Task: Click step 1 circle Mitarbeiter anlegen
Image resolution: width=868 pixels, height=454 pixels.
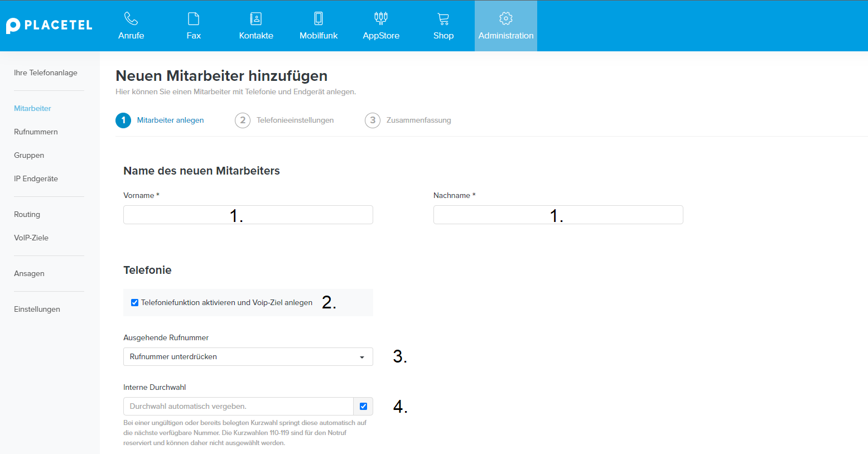Action: pyautogui.click(x=123, y=120)
